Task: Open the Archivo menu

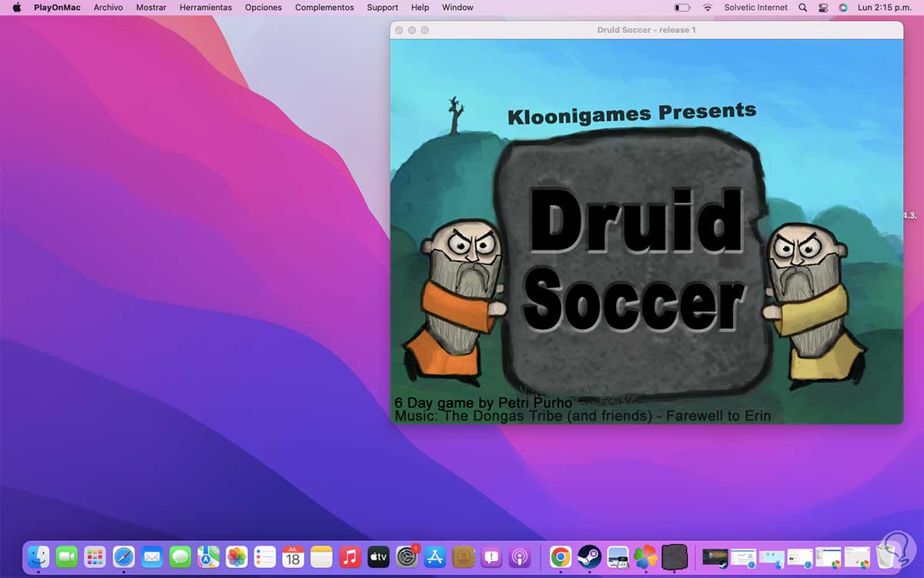Action: 108,7
